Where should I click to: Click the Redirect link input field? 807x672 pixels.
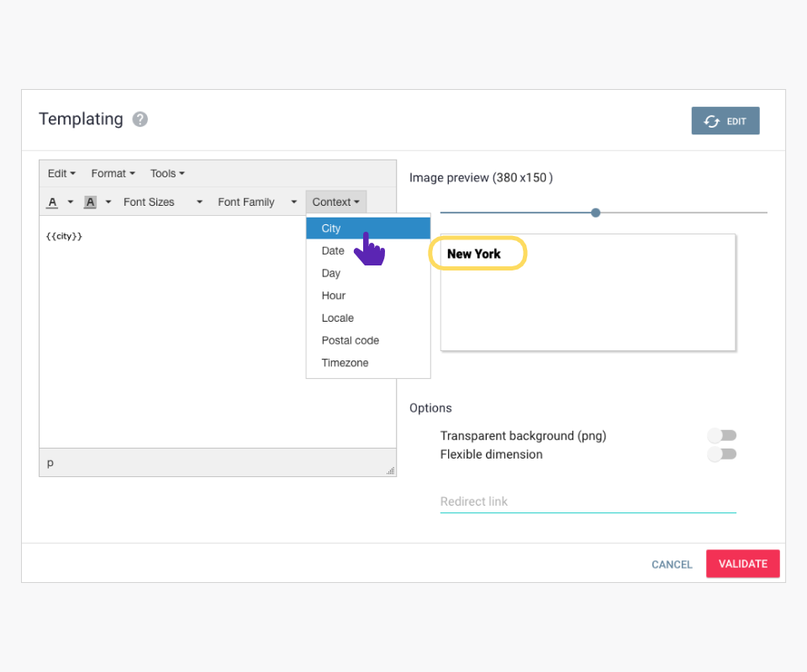[x=588, y=501]
